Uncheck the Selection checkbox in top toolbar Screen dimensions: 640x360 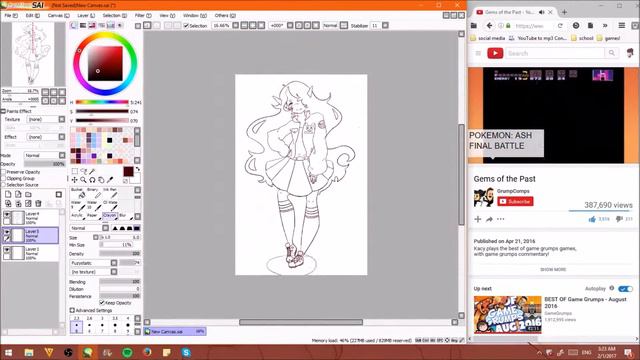(x=186, y=26)
